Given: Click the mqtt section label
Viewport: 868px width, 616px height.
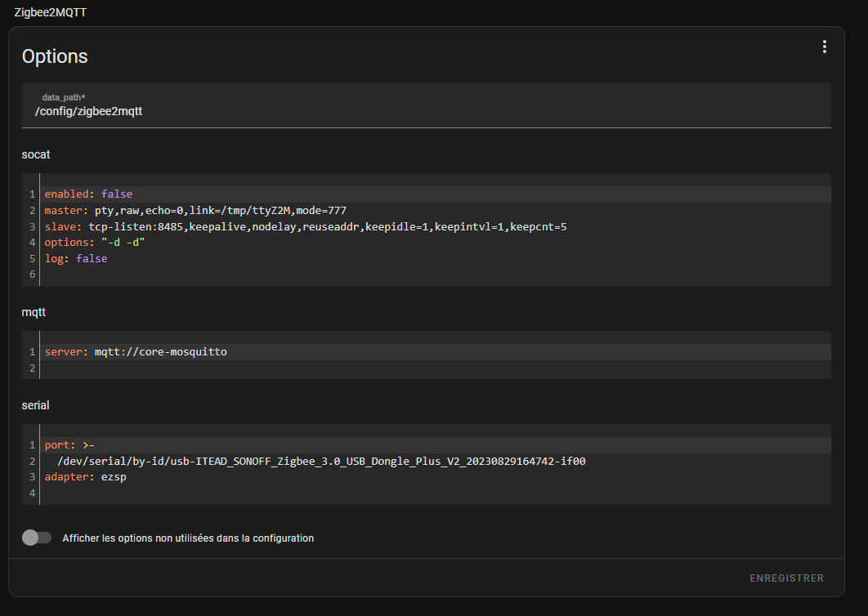Looking at the screenshot, I should (34, 312).
